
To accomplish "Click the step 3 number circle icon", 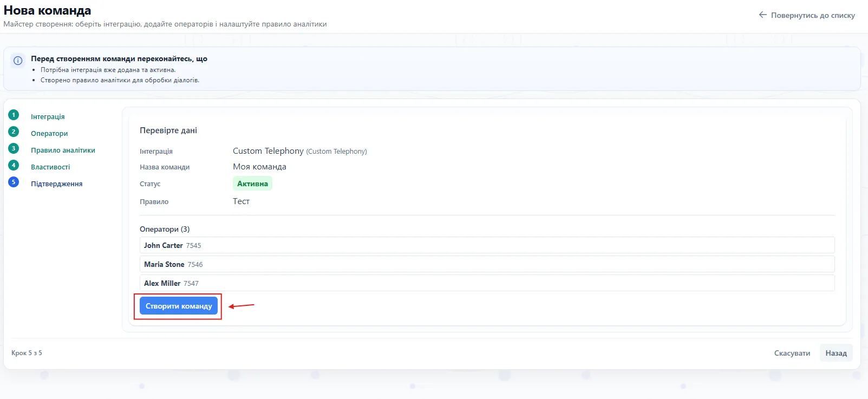I will [14, 148].
